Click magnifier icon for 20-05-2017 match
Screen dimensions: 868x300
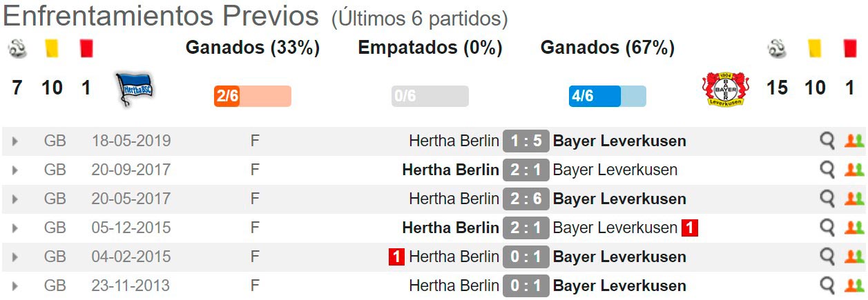tap(827, 199)
